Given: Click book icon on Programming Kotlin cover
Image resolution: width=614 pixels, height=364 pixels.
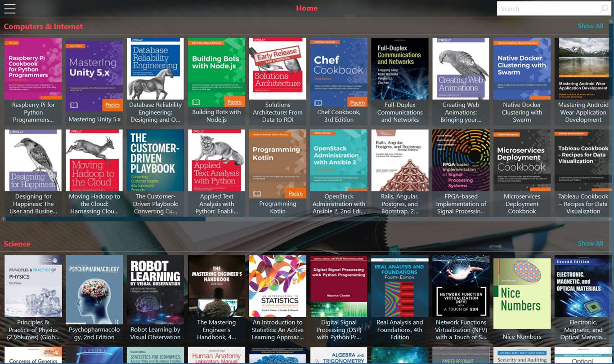Looking at the screenshot, I should pyautogui.click(x=257, y=194).
